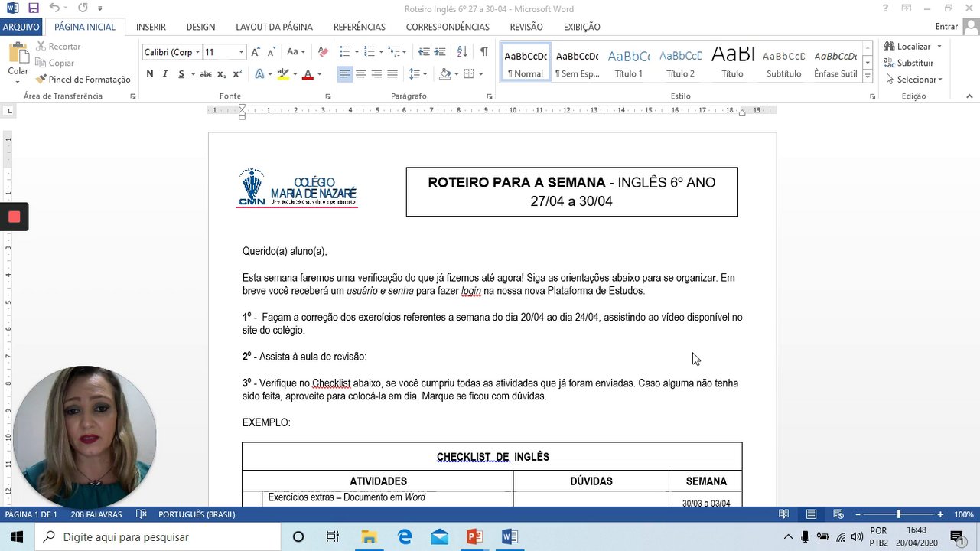The image size is (980, 551).
Task: Switch to the INSERIR tab
Action: coord(151,27)
